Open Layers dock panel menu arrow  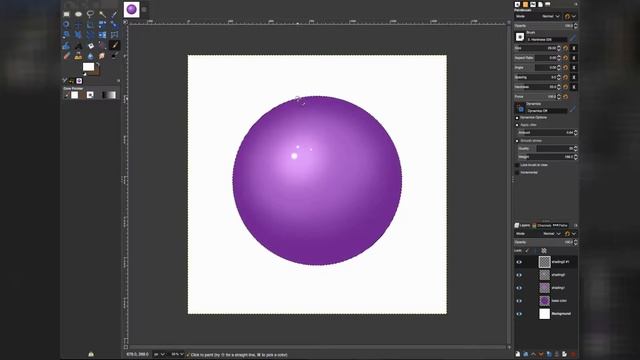[576, 225]
